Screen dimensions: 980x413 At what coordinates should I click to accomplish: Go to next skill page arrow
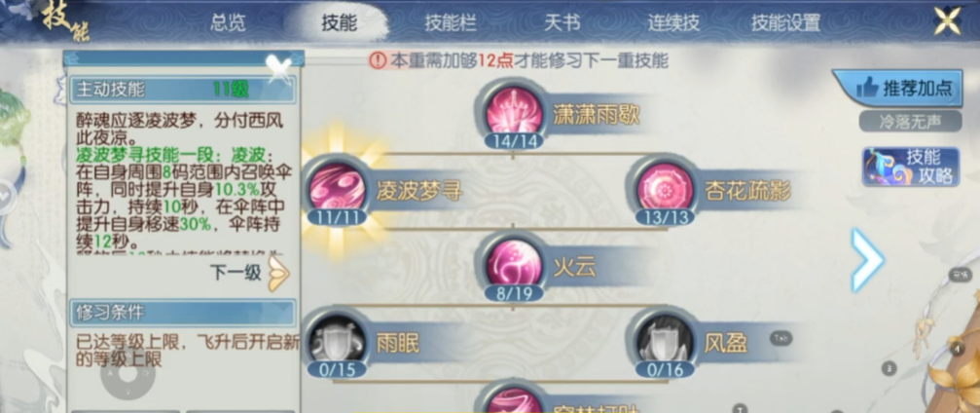coord(867,259)
